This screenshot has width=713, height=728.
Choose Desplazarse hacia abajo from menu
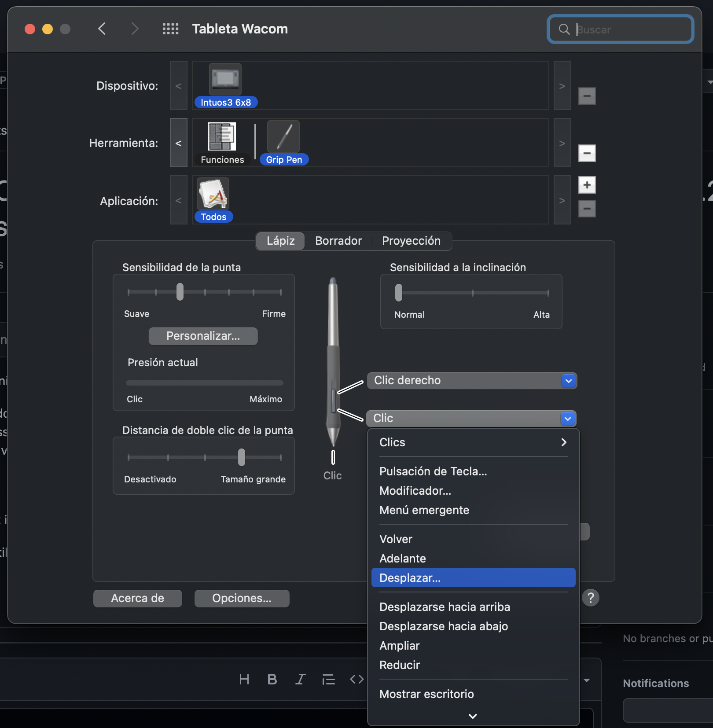pyautogui.click(x=473, y=626)
